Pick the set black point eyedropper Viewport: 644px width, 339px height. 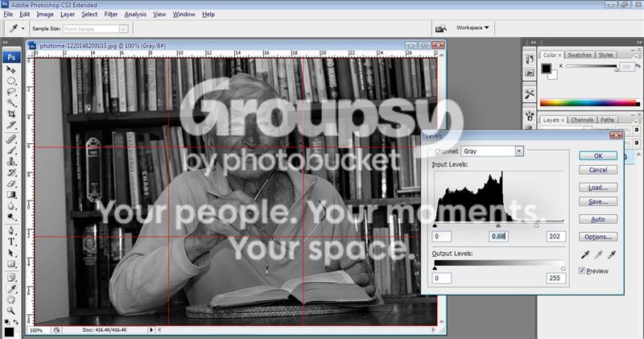coord(585,254)
